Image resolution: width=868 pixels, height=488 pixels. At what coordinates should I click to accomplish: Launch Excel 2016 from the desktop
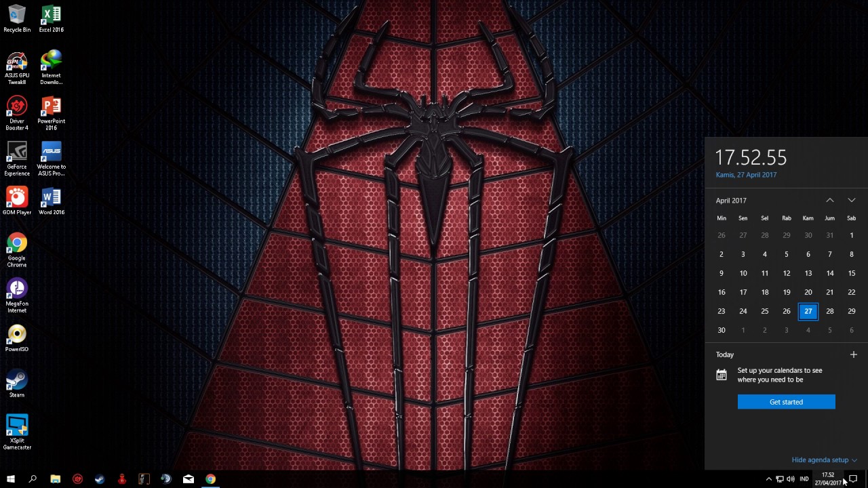click(52, 19)
